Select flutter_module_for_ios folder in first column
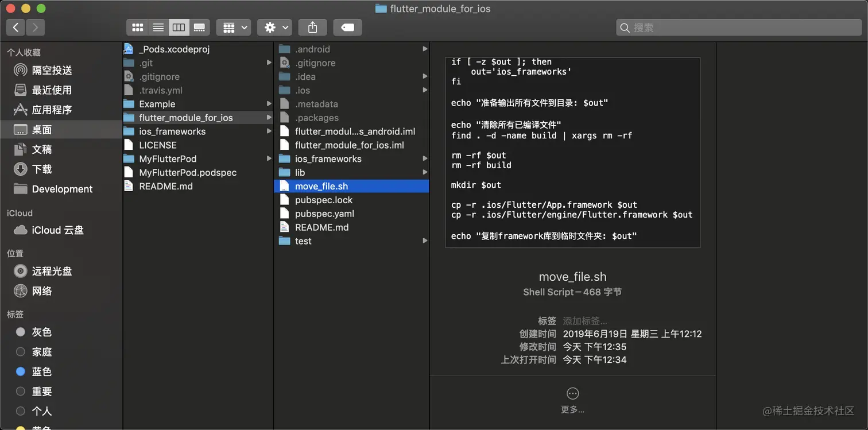The image size is (868, 430). click(198, 118)
